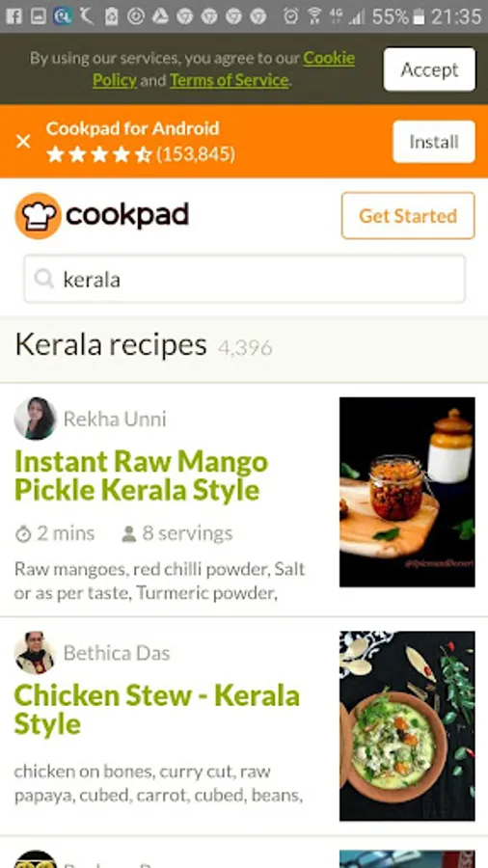The height and width of the screenshot is (868, 488).
Task: Tap the 2 mins timer icon
Action: [x=23, y=534]
